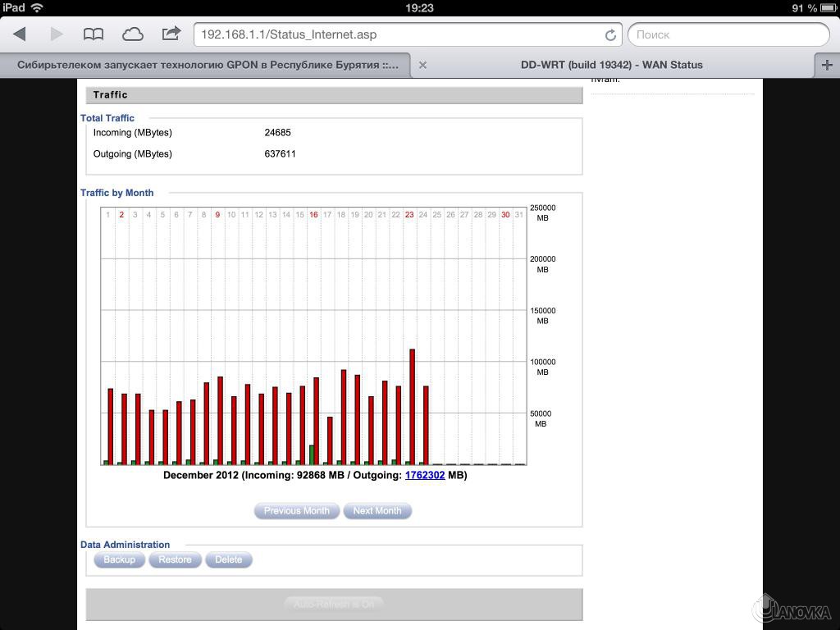The width and height of the screenshot is (840, 630).
Task: Click the Next Month button
Action: click(377, 511)
